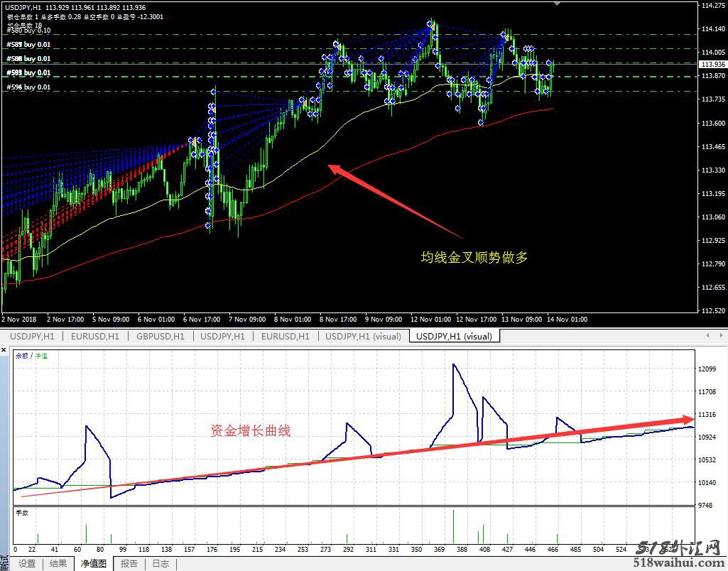Switch to the GBPUSD,H1 chart tab
Screen dimensions: 728x571
coord(160,336)
